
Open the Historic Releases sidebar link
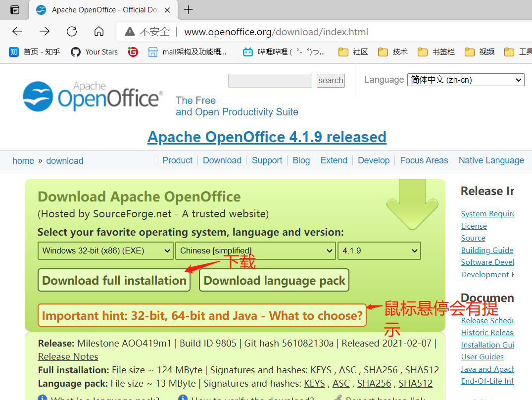(487, 333)
